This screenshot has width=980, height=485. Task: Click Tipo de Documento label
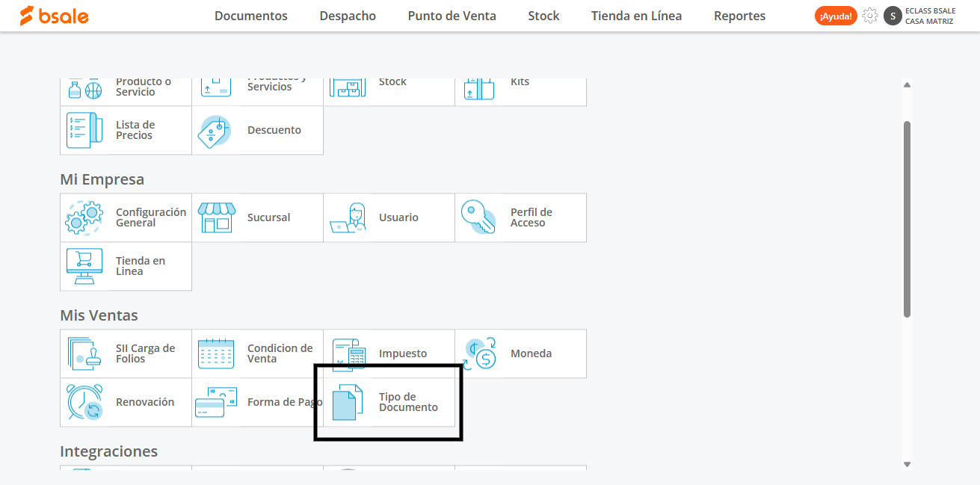click(x=408, y=402)
